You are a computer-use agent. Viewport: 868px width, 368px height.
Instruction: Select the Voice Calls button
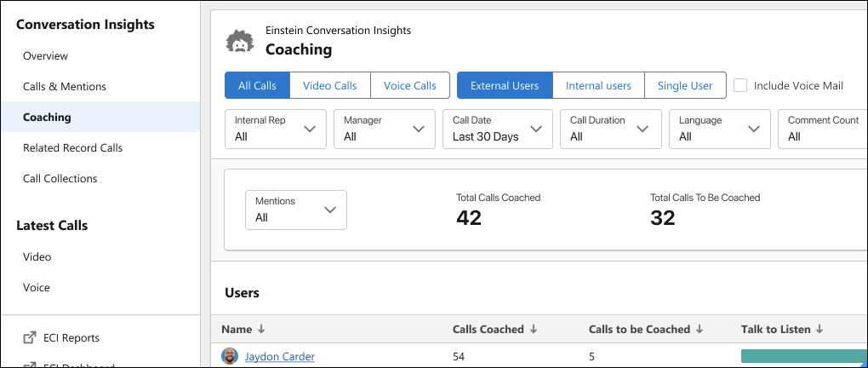point(410,85)
